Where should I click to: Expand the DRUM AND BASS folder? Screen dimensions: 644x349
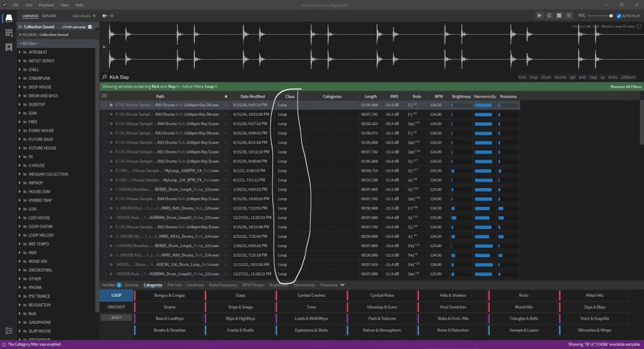click(x=19, y=96)
